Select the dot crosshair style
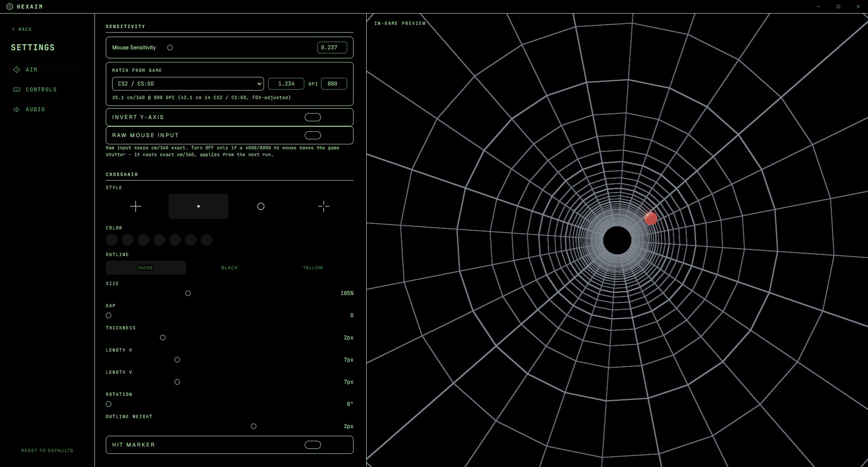Viewport: 868px width, 467px height. pyautogui.click(x=198, y=206)
